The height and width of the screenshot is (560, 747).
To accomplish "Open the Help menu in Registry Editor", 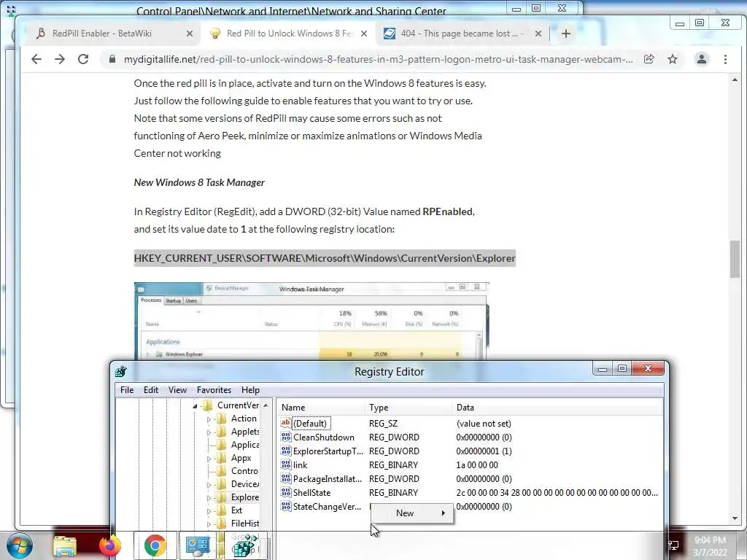I will pyautogui.click(x=250, y=390).
